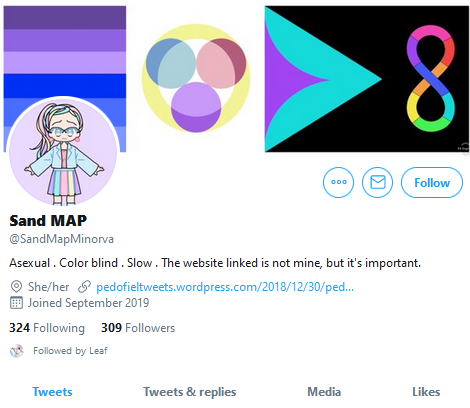470x408 pixels.
Task: Click the Leaf follower avatar icon
Action: point(17,351)
